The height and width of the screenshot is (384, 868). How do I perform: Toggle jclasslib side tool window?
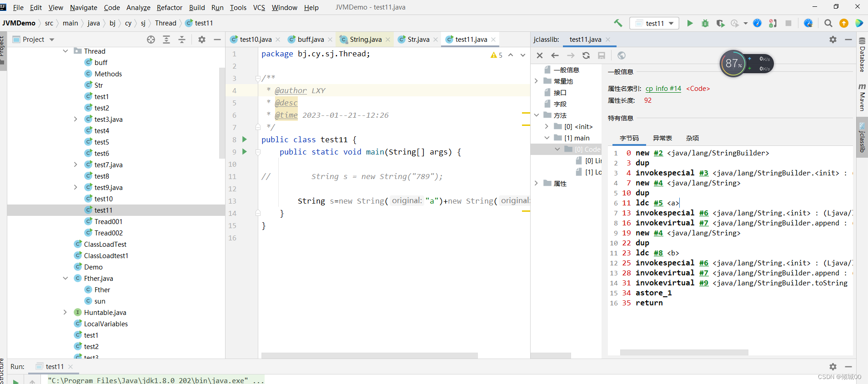862,138
